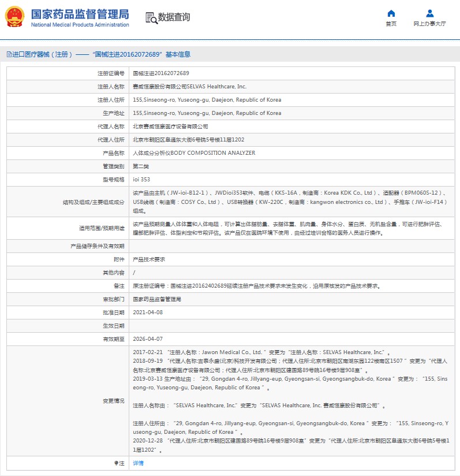Click 北京喜威恒康医疗设备有限公司 agent name
The height and width of the screenshot is (476, 460).
[170, 127]
